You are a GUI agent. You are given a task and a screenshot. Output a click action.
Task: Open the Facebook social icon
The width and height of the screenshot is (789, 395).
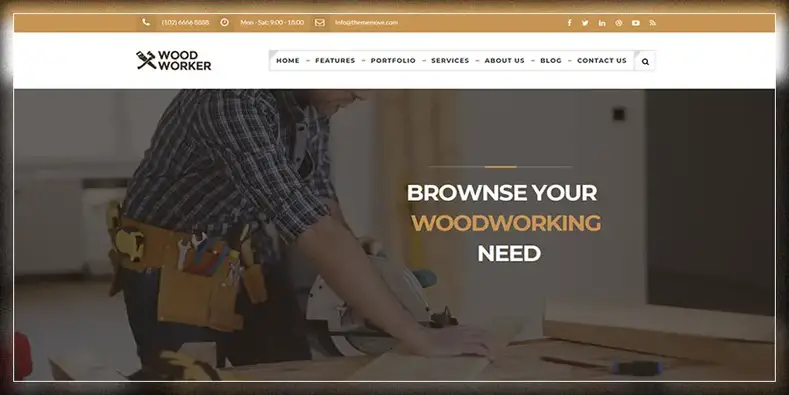pyautogui.click(x=569, y=23)
